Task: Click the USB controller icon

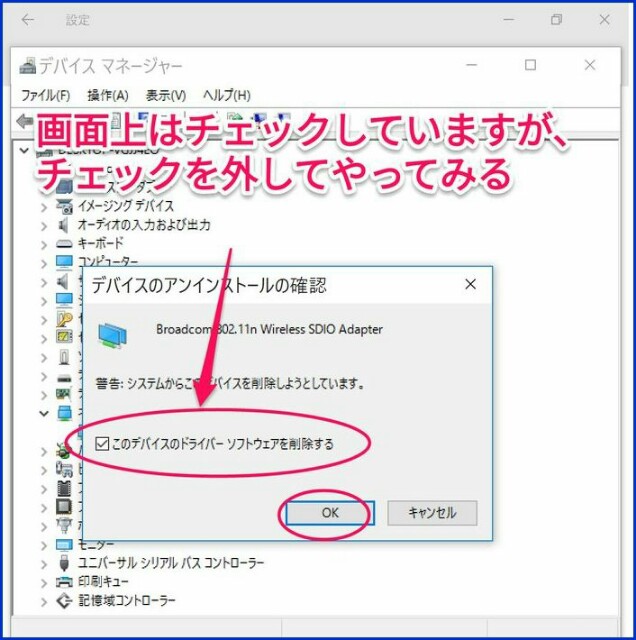Action: (64, 563)
